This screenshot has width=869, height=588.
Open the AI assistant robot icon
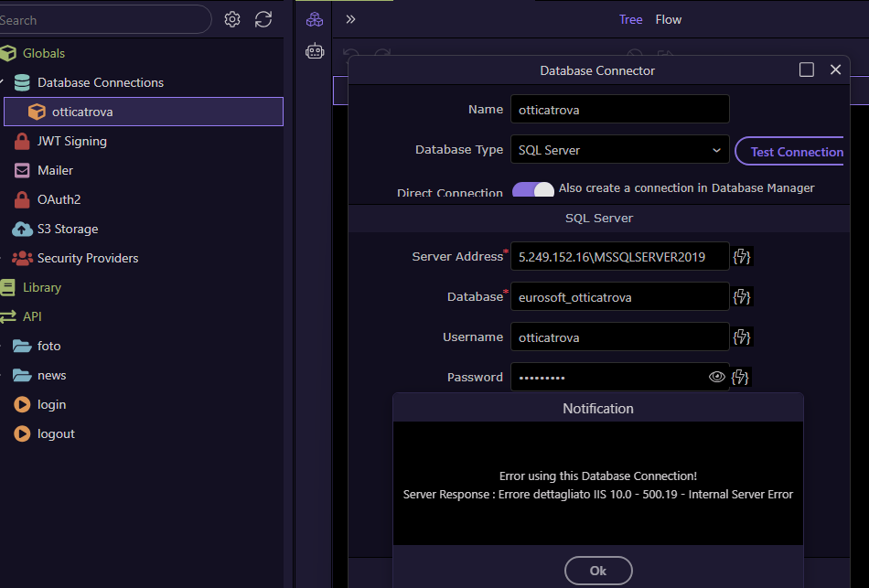click(315, 52)
